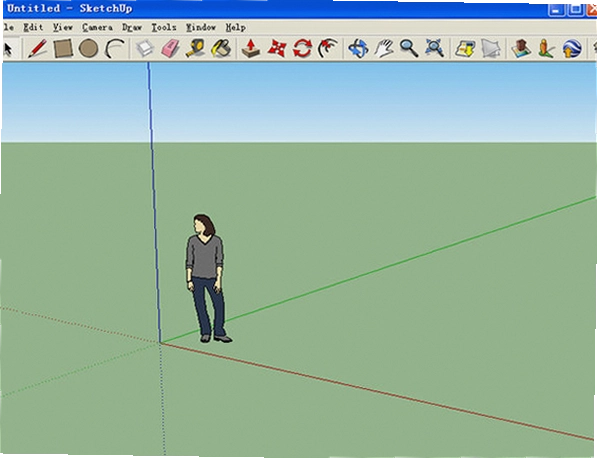
Task: Activate the Pan hand tool
Action: 384,49
